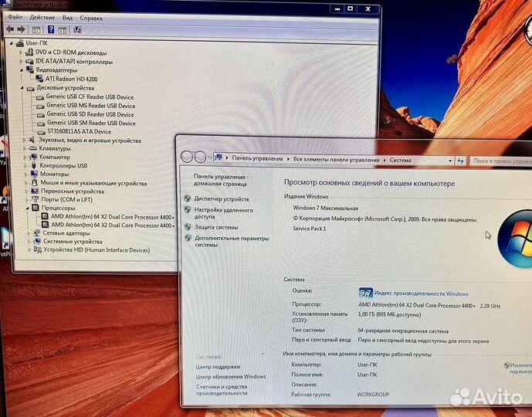Open the Справка menu

(91, 18)
